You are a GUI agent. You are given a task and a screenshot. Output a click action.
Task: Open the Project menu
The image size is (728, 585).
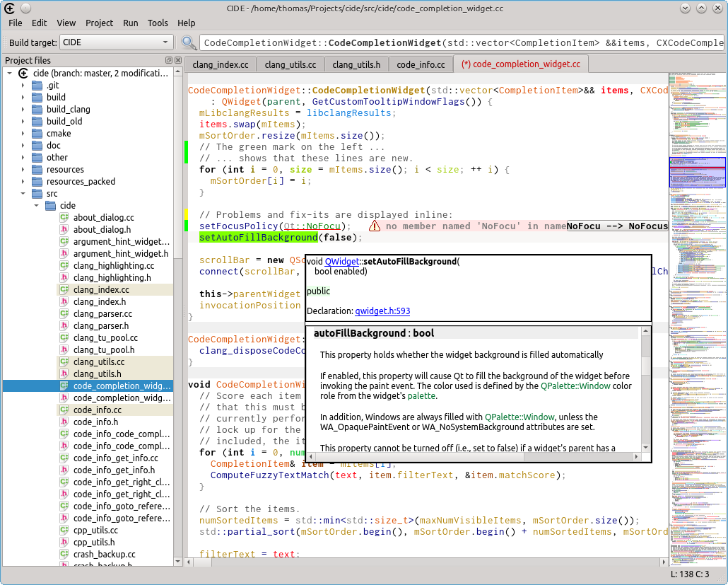click(x=99, y=23)
